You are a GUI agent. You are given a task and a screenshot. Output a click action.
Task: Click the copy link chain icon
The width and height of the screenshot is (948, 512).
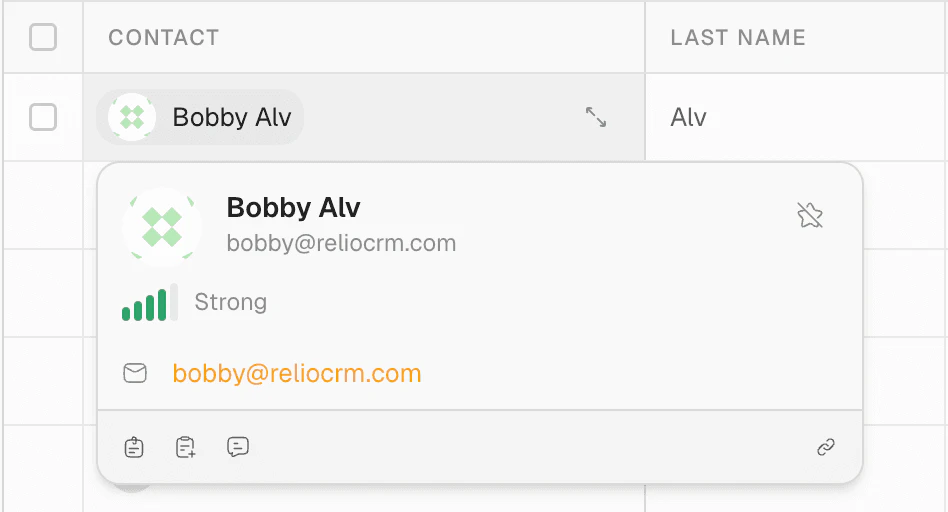826,447
